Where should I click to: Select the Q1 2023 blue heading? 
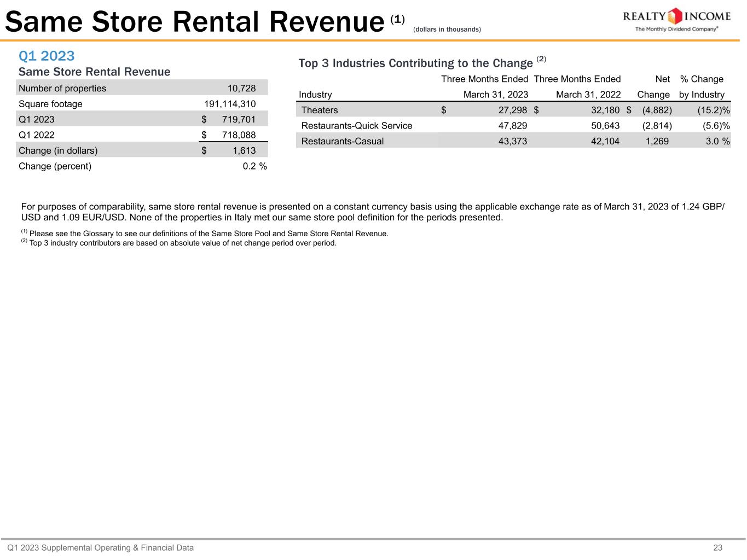47,56
